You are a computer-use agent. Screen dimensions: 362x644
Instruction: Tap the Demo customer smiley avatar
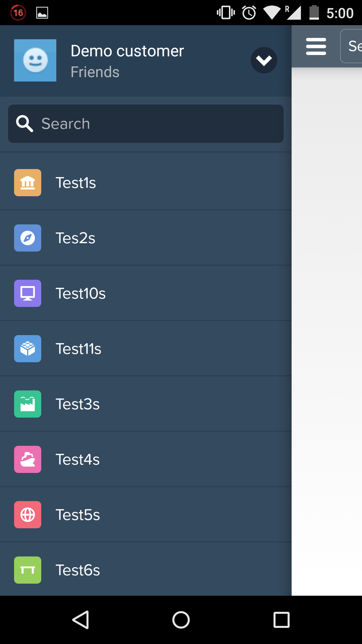pos(35,60)
